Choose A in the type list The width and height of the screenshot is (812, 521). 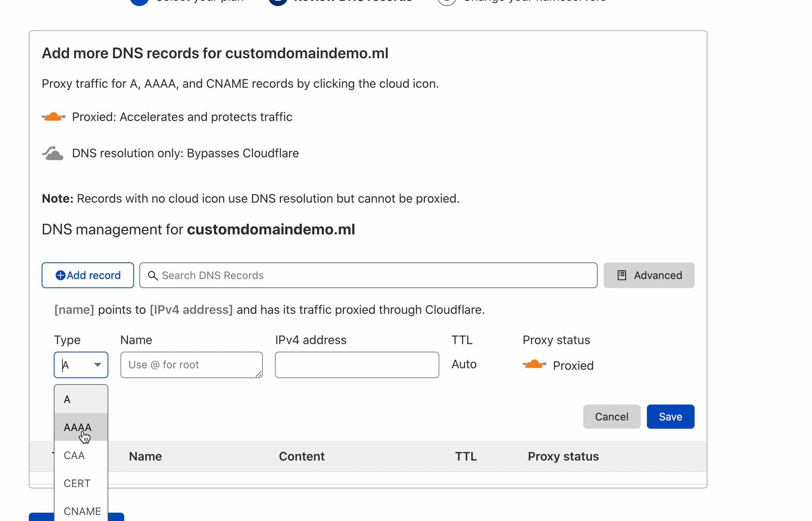pos(81,399)
